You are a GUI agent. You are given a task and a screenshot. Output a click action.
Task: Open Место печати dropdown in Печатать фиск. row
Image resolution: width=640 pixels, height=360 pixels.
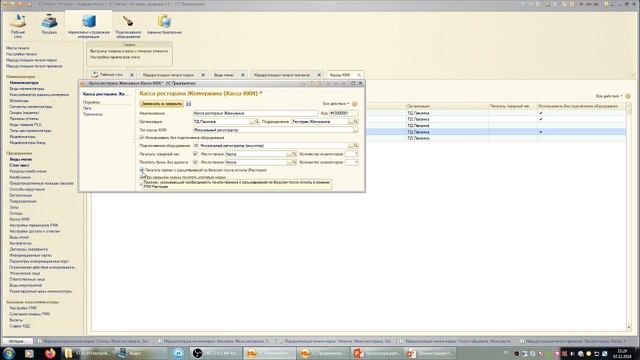tap(289, 162)
